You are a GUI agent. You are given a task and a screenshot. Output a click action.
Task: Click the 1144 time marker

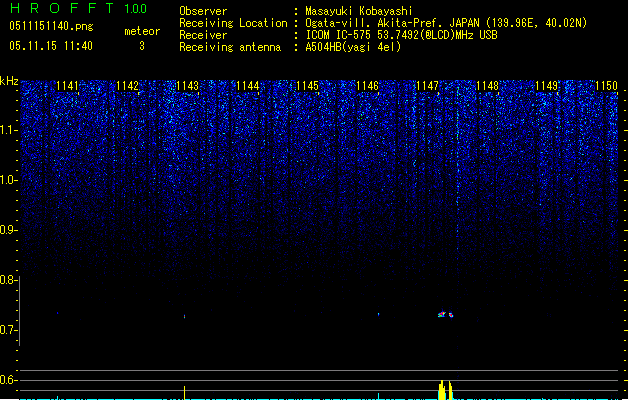248,85
